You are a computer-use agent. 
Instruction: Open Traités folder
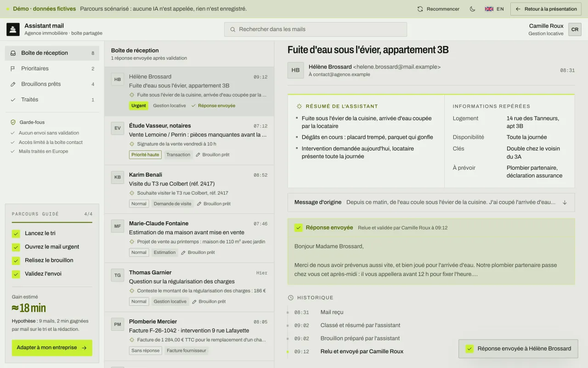click(x=52, y=100)
